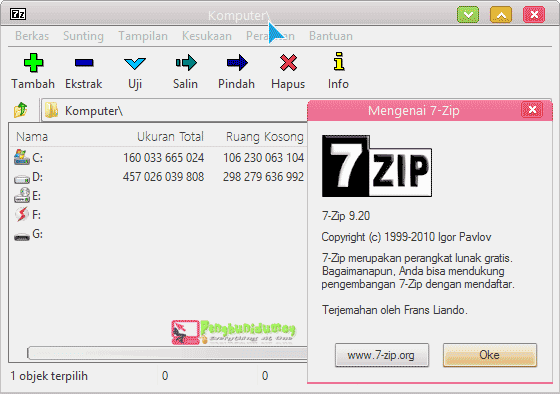The width and height of the screenshot is (560, 394).
Task: Open the Sunting menu
Action: click(x=83, y=36)
